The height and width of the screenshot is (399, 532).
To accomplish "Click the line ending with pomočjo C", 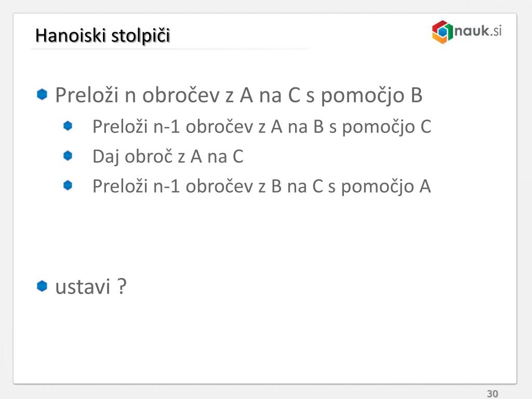I will pyautogui.click(x=262, y=127).
